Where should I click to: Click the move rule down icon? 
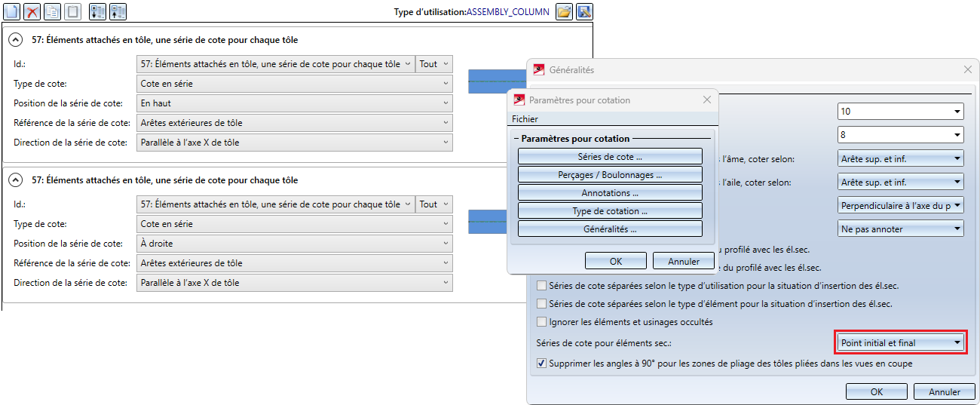click(97, 11)
